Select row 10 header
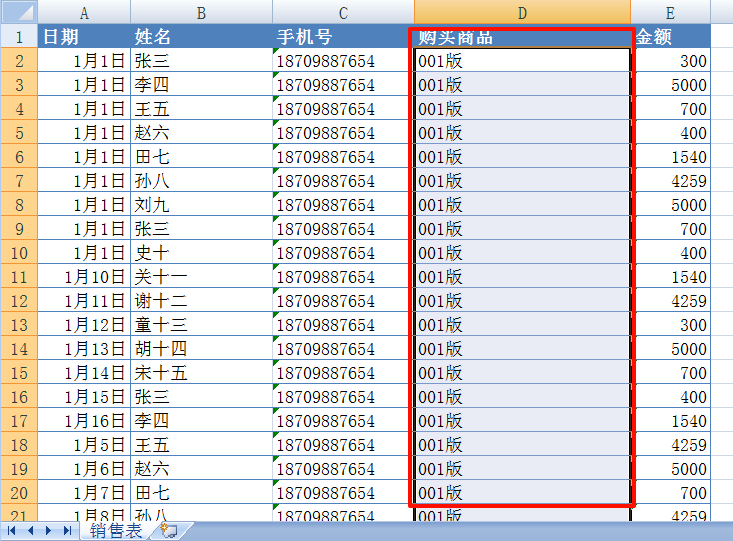 point(19,252)
